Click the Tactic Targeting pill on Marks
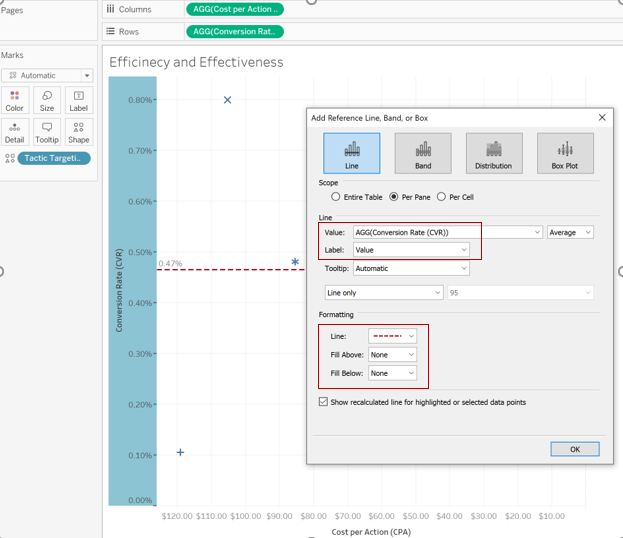Viewport: 623px width, 538px height. 54,158
